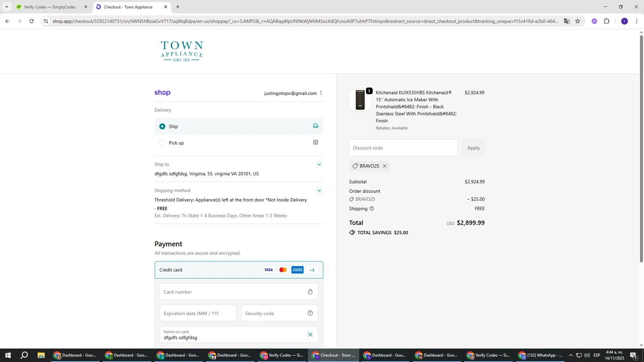Show shipping info help icon
Screen dimensions: 644x362
coord(372,209)
